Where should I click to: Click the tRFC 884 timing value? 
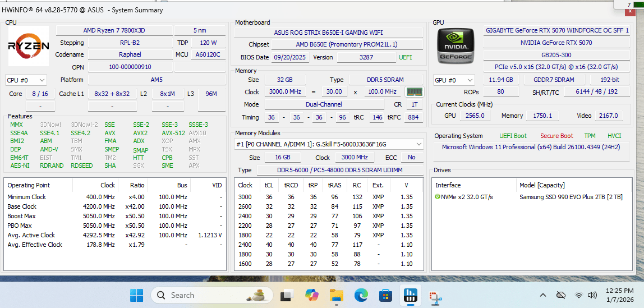tap(413, 117)
